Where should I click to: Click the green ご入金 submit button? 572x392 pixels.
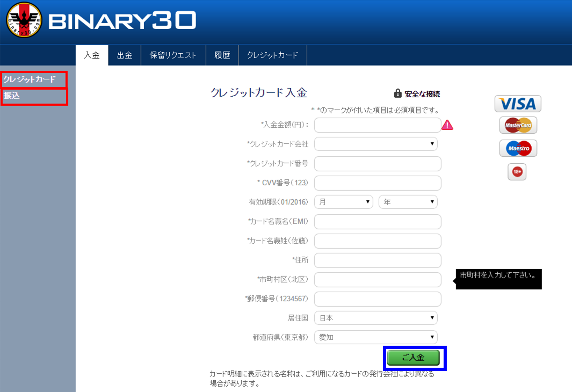pyautogui.click(x=414, y=358)
